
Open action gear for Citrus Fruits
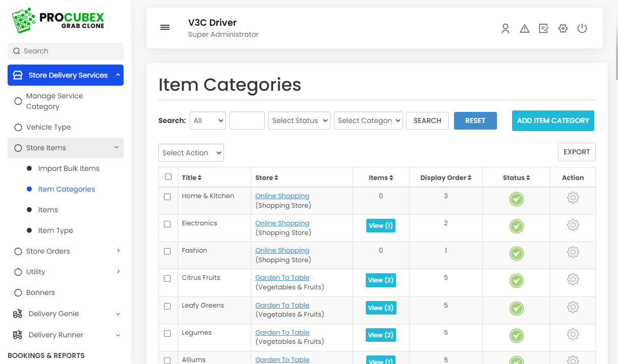(x=573, y=279)
